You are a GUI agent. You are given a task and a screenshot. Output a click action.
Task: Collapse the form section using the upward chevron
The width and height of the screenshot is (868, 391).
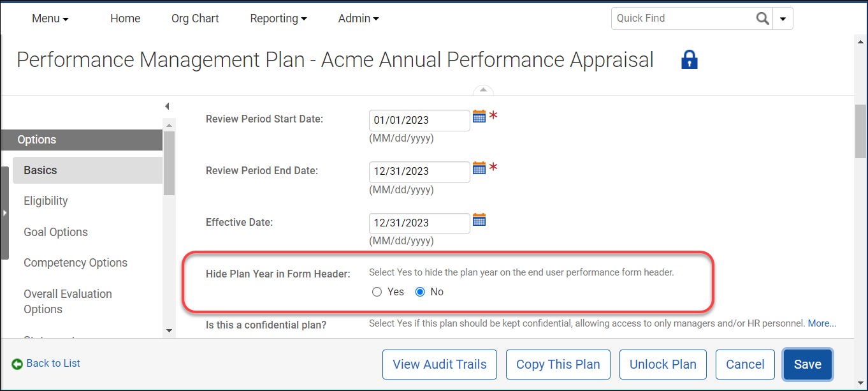click(x=483, y=91)
